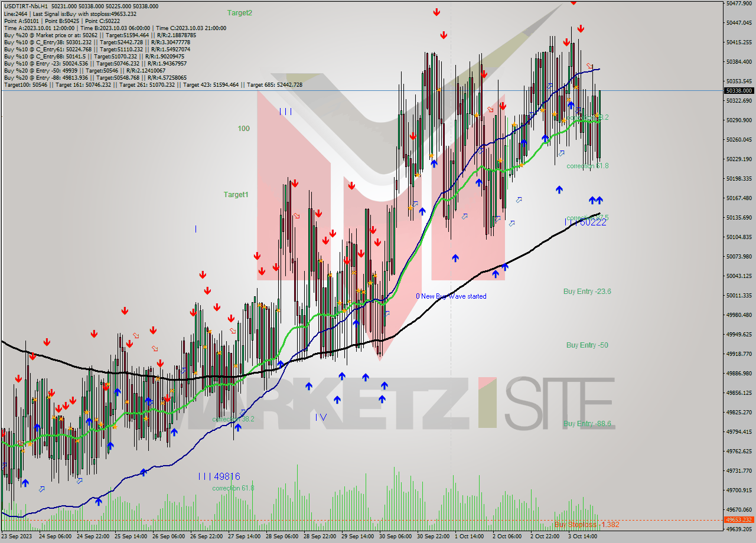Click the 'Buy %10 @ C_Entry88' header line

(94, 57)
